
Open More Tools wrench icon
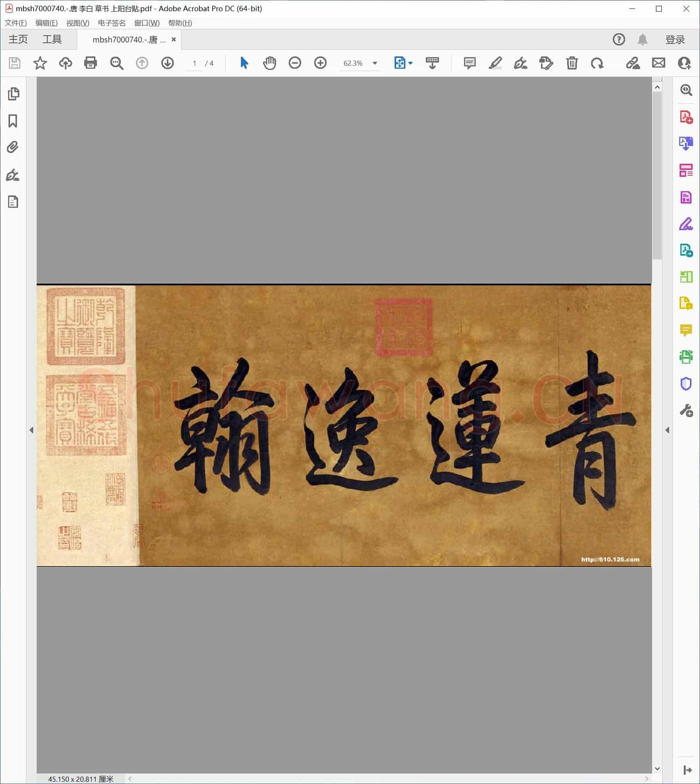(686, 411)
